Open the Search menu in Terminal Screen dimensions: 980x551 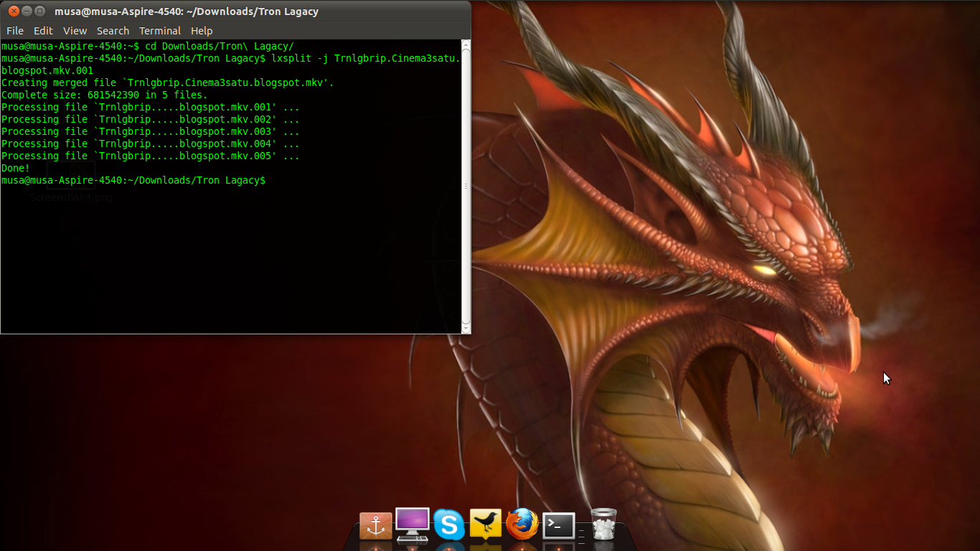tap(113, 31)
